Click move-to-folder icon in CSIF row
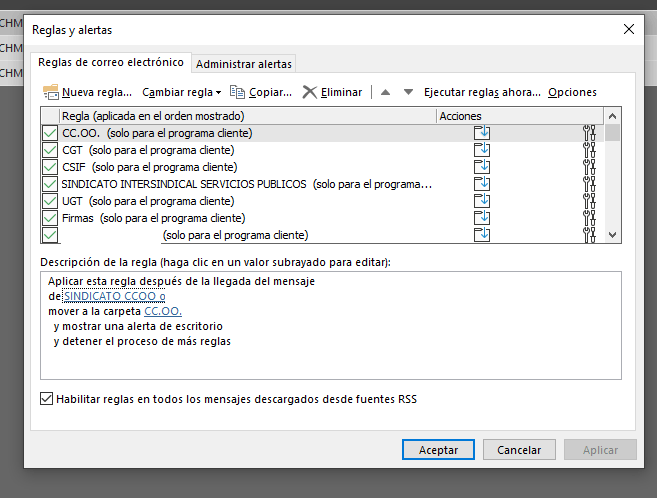Image resolution: width=657 pixels, height=498 pixels. click(482, 167)
